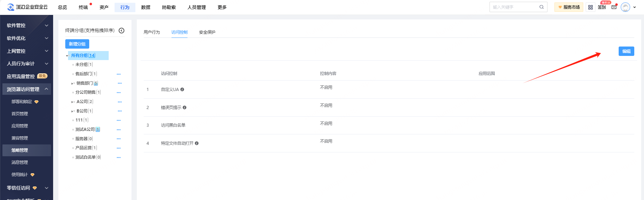Show info tooltip for 特定文件自动打开
This screenshot has width=644, height=200.
197,143
